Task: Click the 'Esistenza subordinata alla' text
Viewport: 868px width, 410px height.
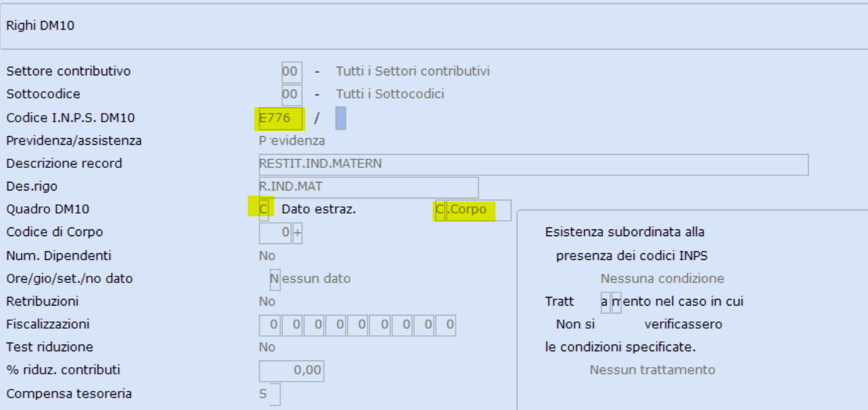Action: point(625,232)
